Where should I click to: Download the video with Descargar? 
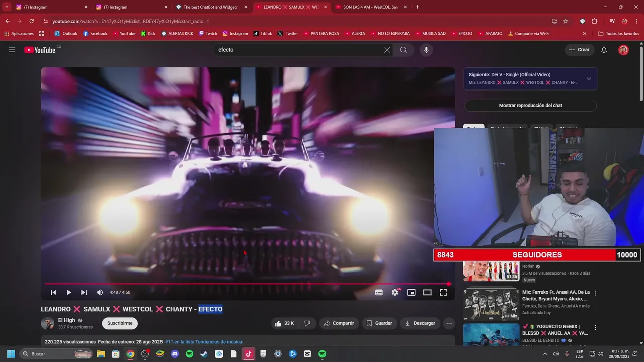(420, 323)
